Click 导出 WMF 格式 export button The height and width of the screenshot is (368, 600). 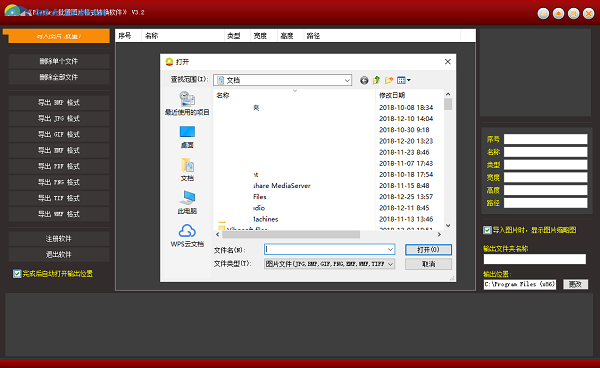59,214
